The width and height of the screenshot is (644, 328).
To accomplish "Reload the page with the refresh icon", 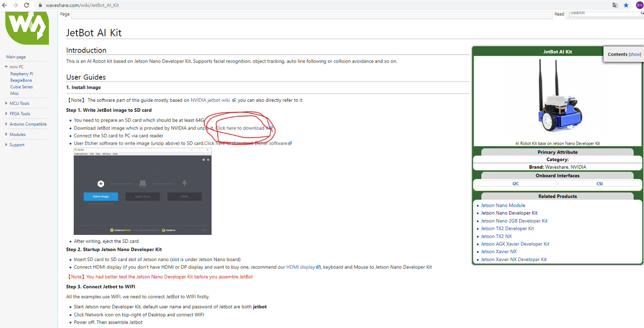I will point(27,5).
